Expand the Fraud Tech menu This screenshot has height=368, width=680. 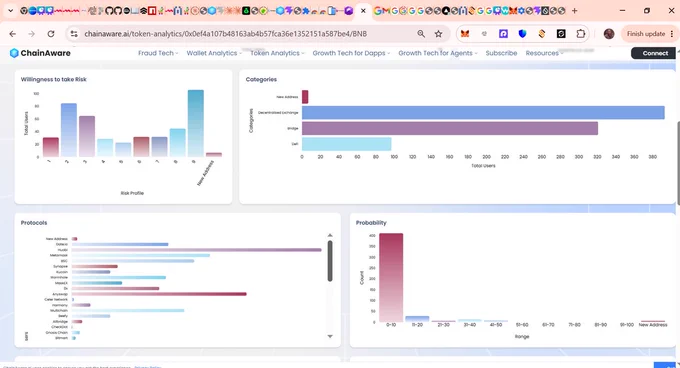coord(158,53)
